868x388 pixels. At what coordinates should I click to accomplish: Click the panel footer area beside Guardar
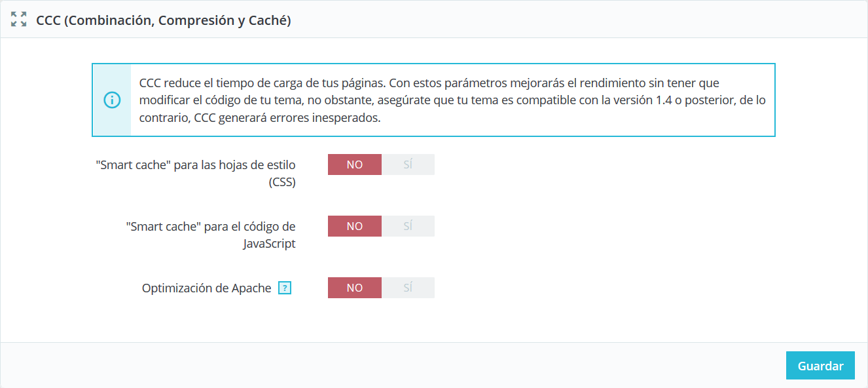coord(393,366)
